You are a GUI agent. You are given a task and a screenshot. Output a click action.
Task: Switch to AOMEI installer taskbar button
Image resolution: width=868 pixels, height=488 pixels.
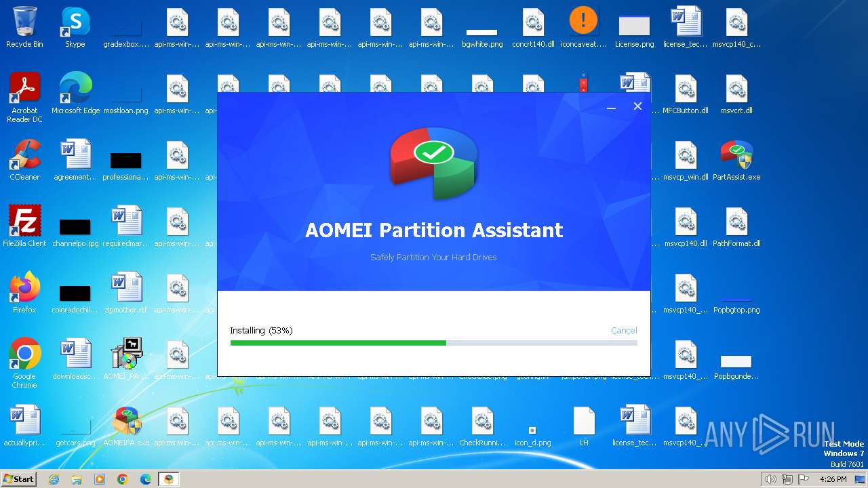pyautogui.click(x=169, y=479)
